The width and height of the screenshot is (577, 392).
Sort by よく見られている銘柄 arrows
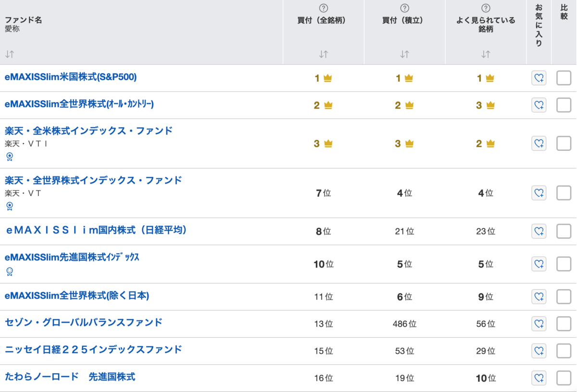coord(486,54)
